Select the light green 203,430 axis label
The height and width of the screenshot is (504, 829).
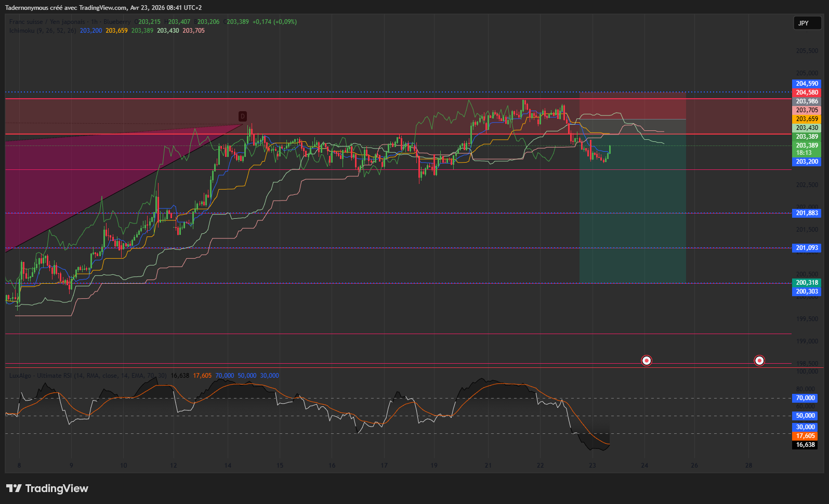807,128
